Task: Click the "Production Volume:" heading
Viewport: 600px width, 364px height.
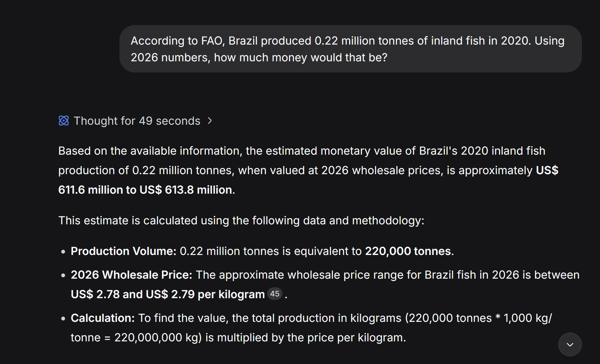Action: click(x=123, y=251)
